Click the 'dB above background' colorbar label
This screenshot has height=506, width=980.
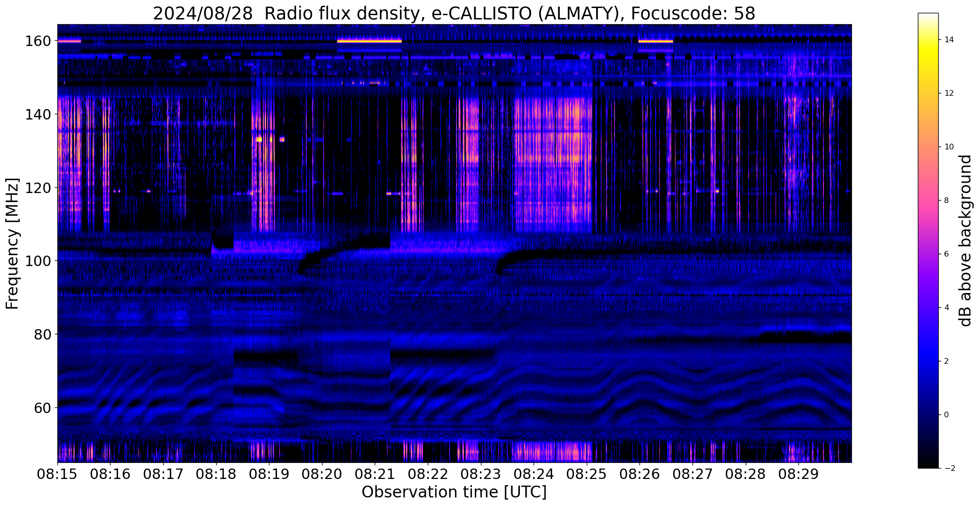point(965,240)
